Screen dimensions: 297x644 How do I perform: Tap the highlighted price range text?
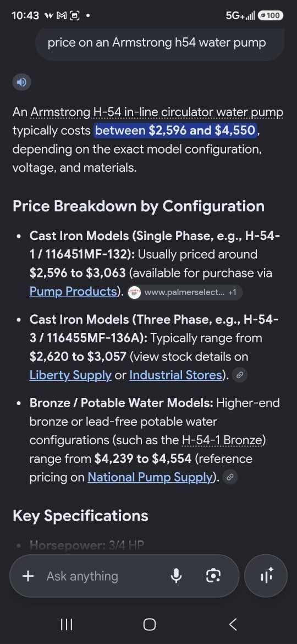[x=175, y=130]
